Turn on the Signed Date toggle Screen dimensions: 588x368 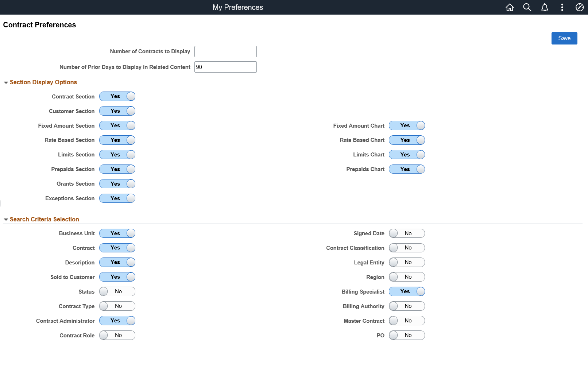click(x=407, y=233)
